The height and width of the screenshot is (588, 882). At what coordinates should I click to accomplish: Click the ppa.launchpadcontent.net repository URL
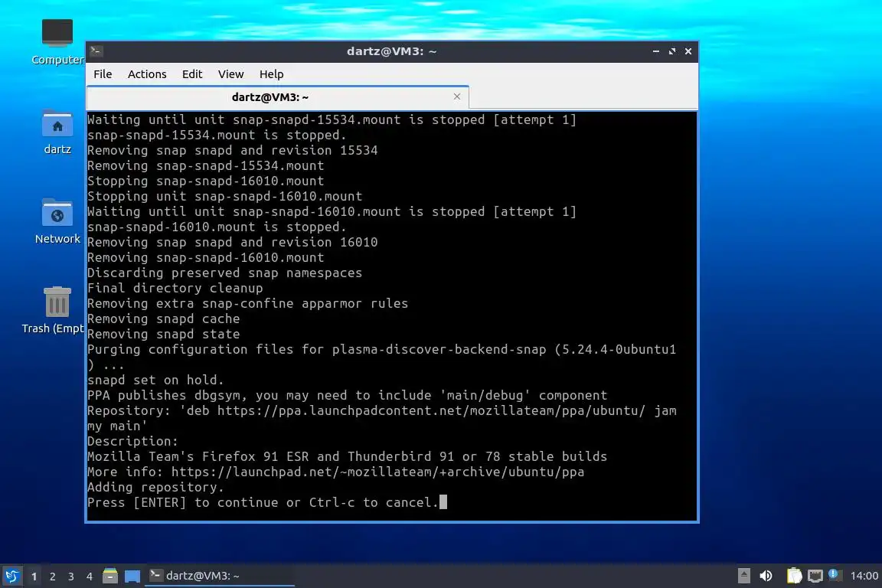431,410
